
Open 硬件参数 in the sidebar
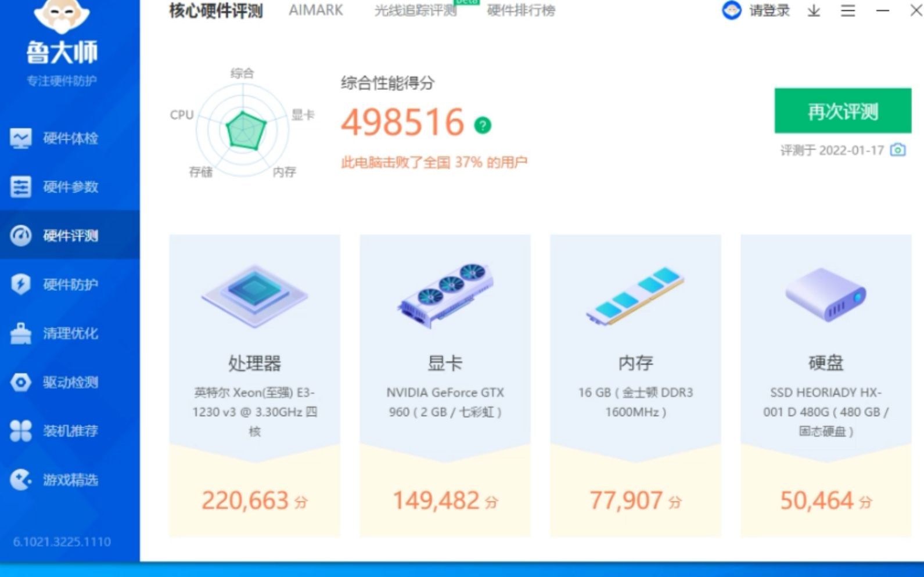[x=70, y=187]
